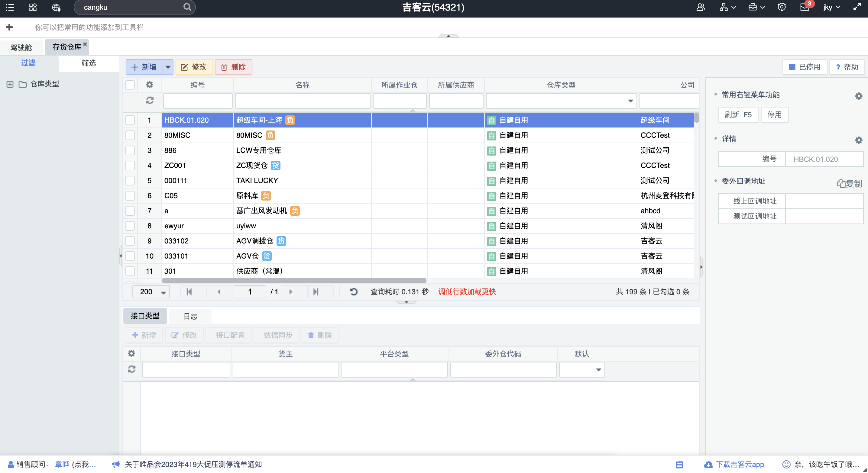868x473 pixels.
Task: Open the users icon in top bar
Action: (701, 7)
